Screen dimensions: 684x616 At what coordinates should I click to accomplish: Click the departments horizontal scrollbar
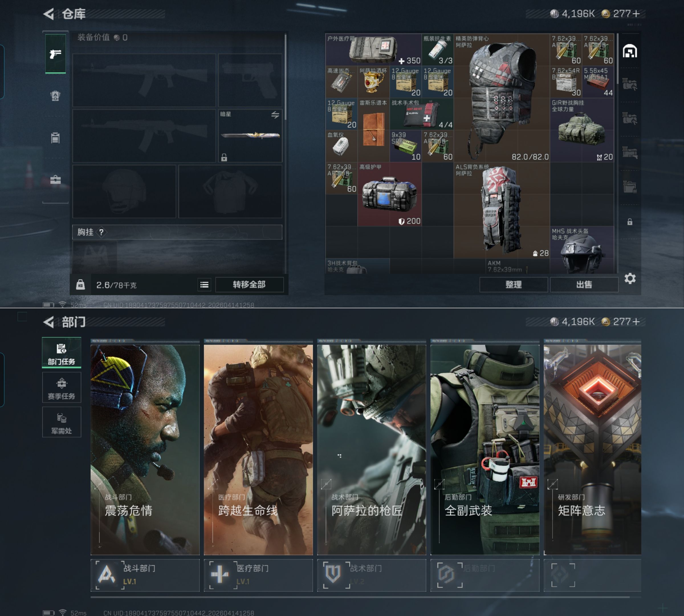point(360,597)
